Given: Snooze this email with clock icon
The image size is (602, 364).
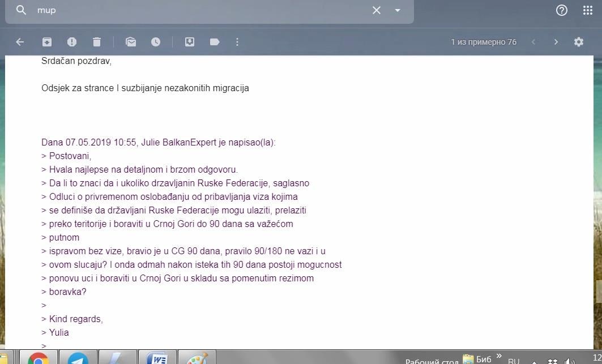Looking at the screenshot, I should pyautogui.click(x=156, y=42).
